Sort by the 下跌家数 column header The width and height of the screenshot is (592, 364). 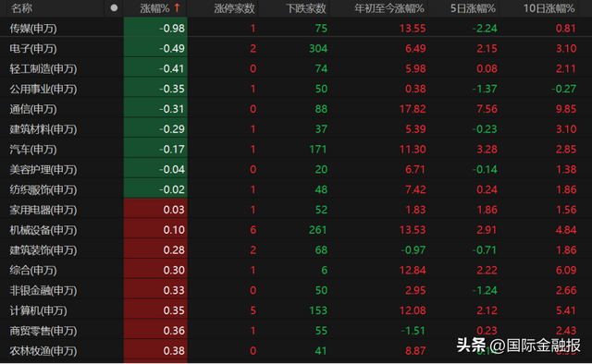[306, 8]
